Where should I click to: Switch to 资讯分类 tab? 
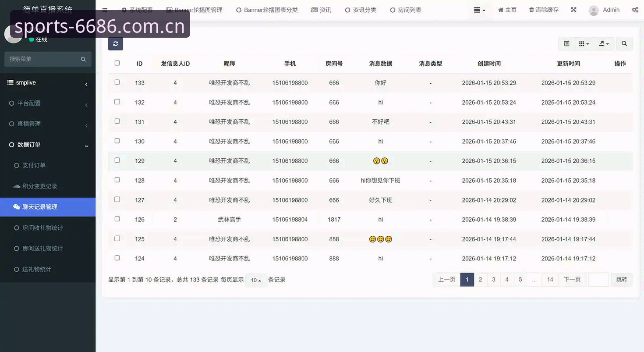pyautogui.click(x=361, y=10)
